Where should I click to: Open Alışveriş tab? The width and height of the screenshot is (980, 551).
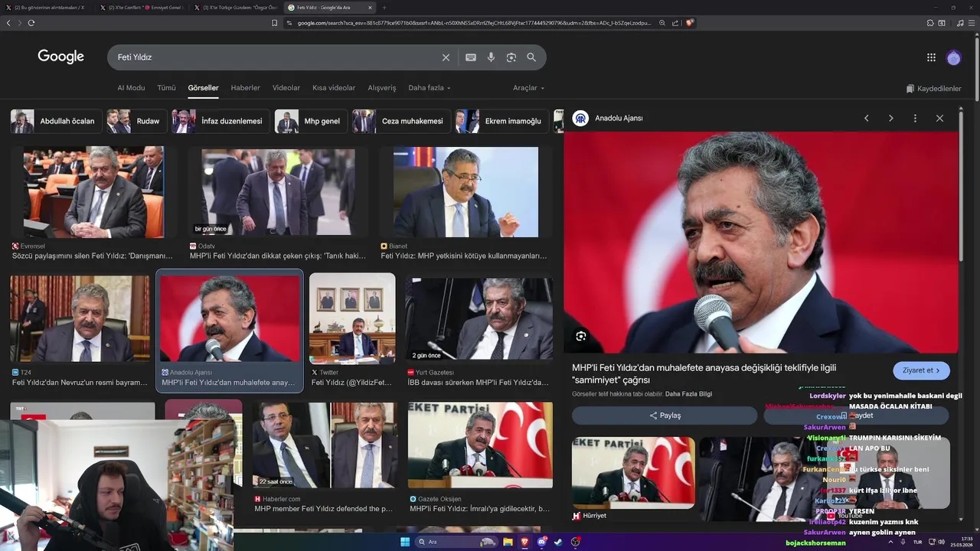pyautogui.click(x=382, y=88)
